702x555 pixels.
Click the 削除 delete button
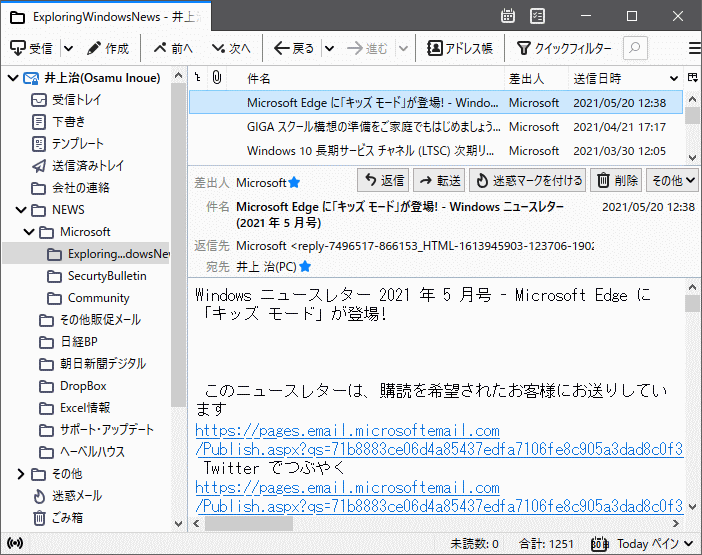click(616, 180)
